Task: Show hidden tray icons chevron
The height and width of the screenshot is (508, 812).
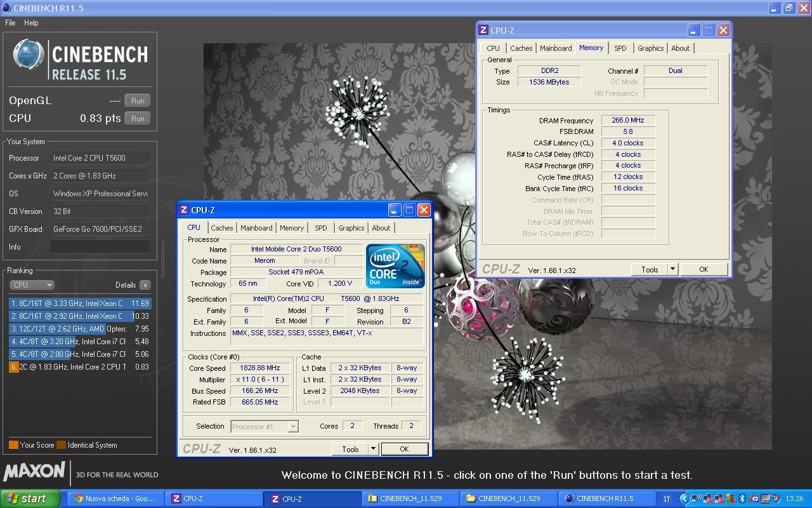Action: click(x=684, y=498)
